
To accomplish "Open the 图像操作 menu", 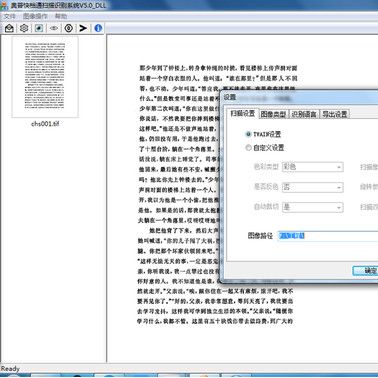I will click(35, 16).
